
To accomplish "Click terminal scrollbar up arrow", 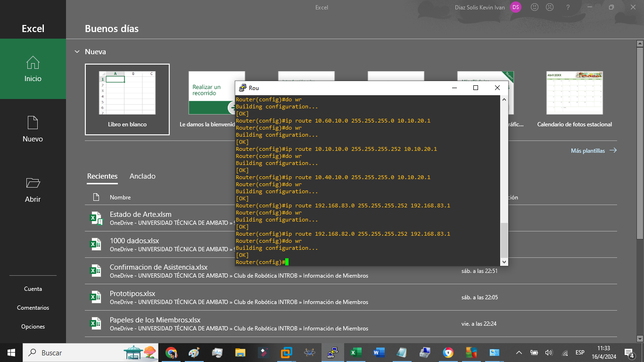I will click(504, 99).
